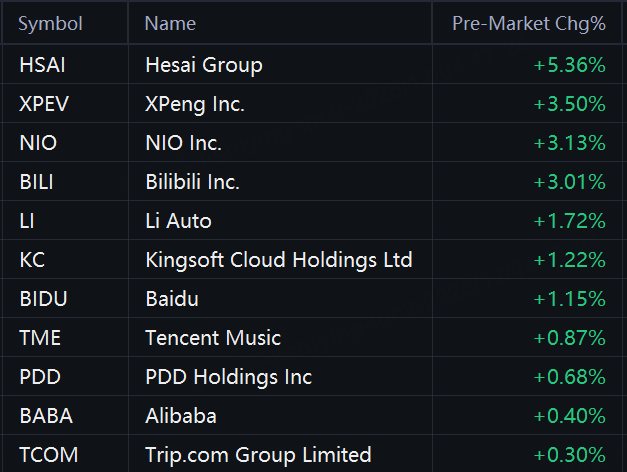Select Alibaba's +0.40% change value

(x=569, y=416)
